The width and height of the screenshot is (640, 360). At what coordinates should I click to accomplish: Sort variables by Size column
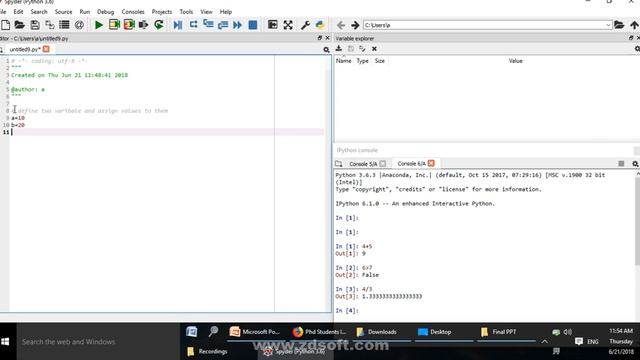(x=380, y=61)
